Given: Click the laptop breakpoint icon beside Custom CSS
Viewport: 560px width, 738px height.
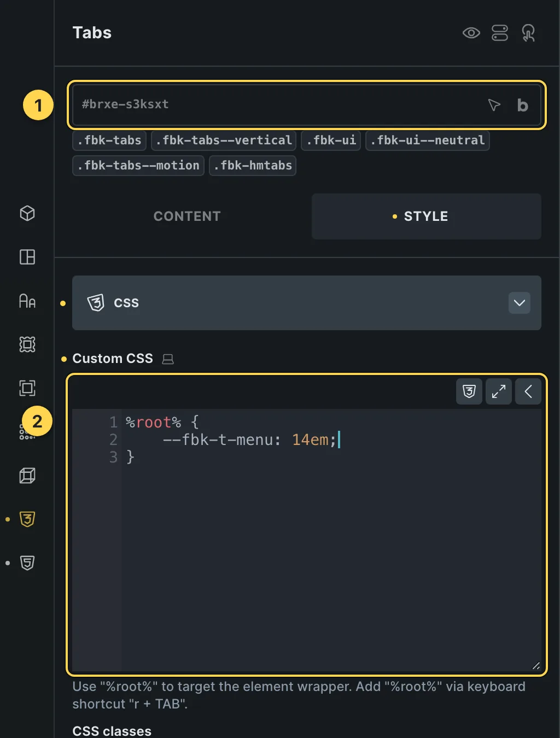Looking at the screenshot, I should pos(168,359).
